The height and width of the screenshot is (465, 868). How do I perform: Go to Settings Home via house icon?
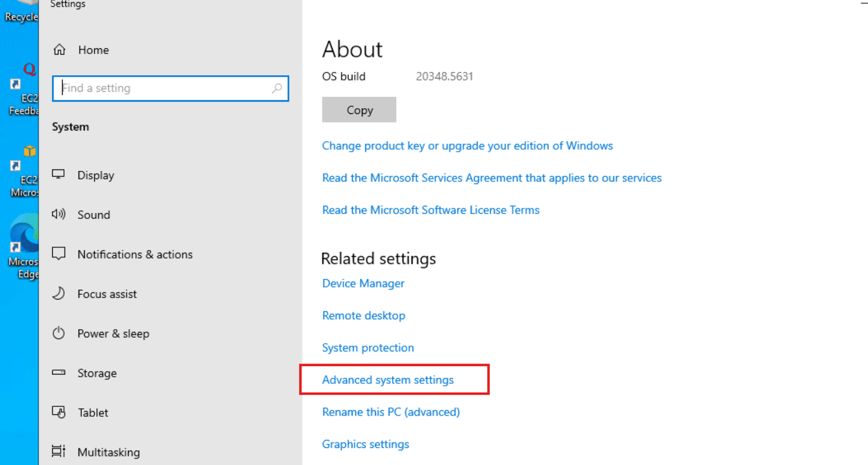[59, 50]
